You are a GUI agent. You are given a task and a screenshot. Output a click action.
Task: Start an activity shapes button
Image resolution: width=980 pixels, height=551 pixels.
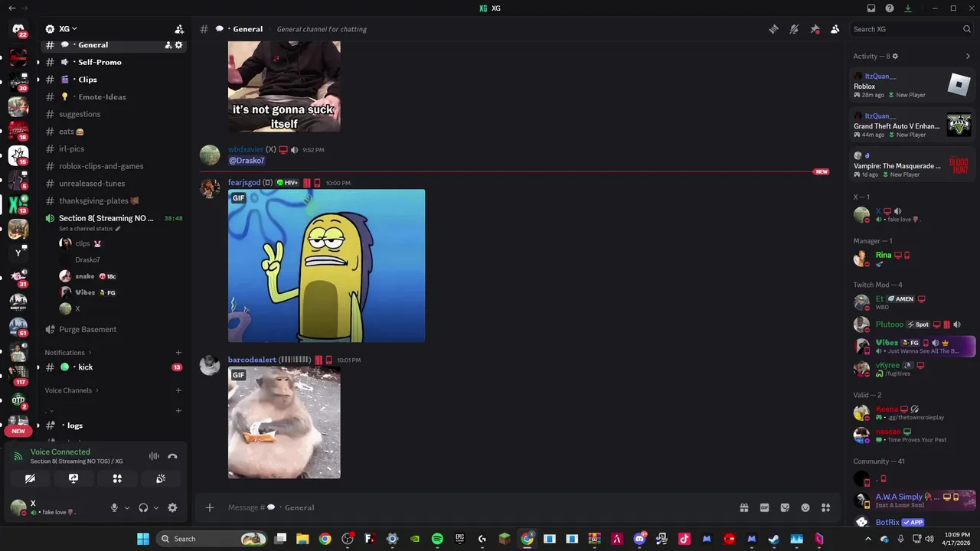pyautogui.click(x=117, y=478)
